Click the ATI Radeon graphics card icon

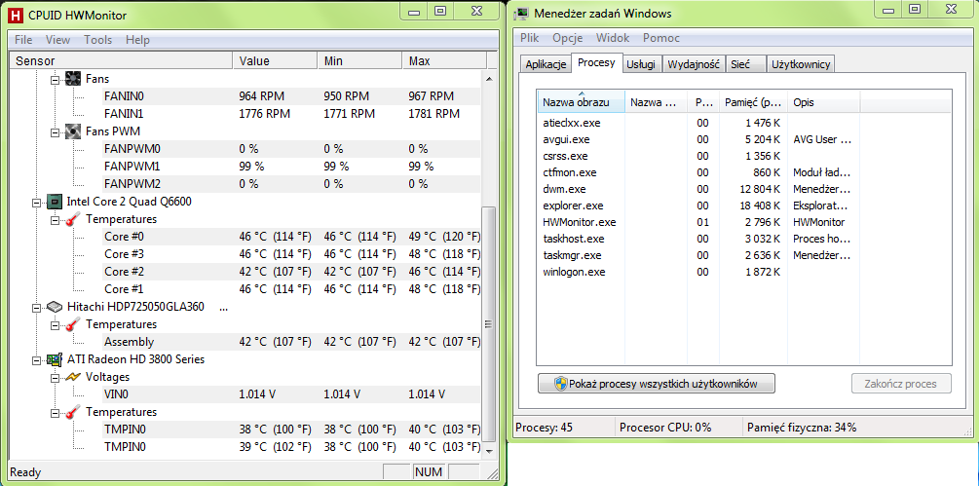[55, 359]
